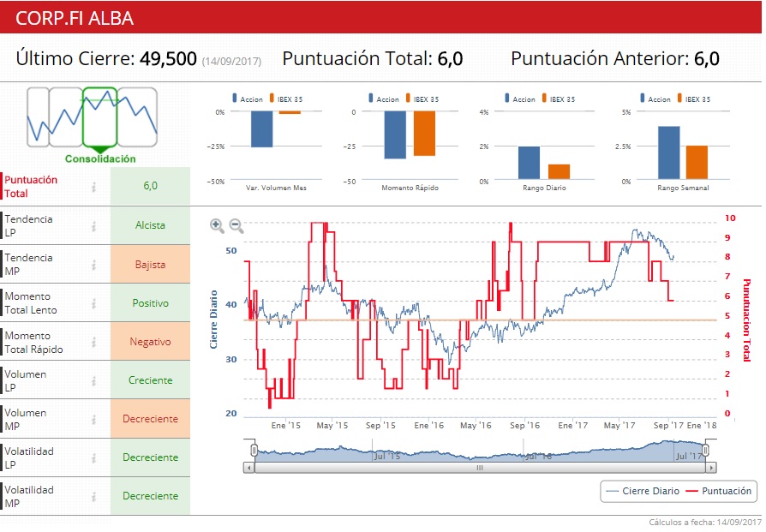Click the date (14/09/2017) next to closing
The width and height of the screenshot is (766, 532).
click(x=231, y=62)
